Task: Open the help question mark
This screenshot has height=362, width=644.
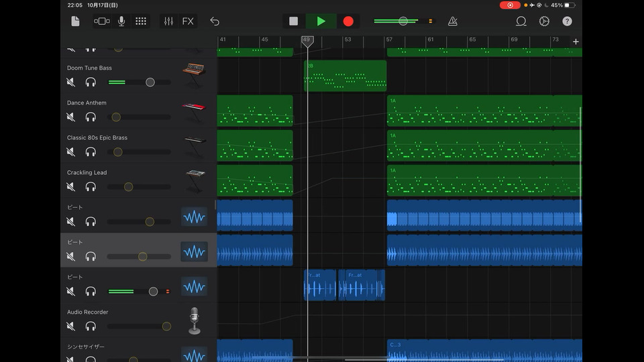Action: [x=568, y=21]
